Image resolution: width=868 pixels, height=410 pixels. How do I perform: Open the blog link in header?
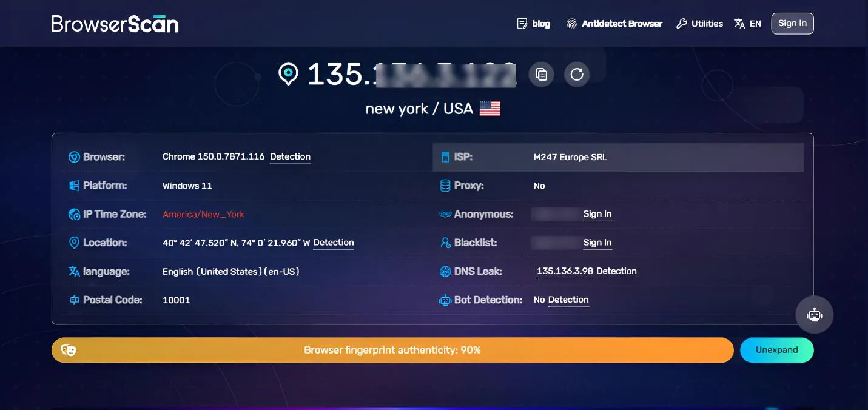[x=533, y=24]
